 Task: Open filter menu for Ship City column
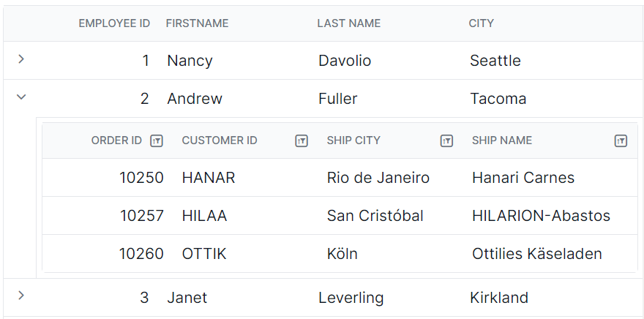pyautogui.click(x=446, y=140)
